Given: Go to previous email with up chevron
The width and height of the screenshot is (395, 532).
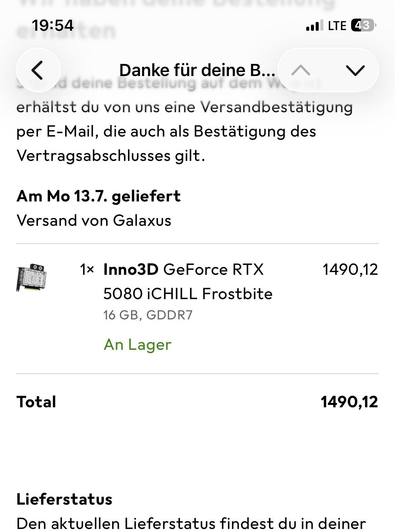Looking at the screenshot, I should click(300, 70).
